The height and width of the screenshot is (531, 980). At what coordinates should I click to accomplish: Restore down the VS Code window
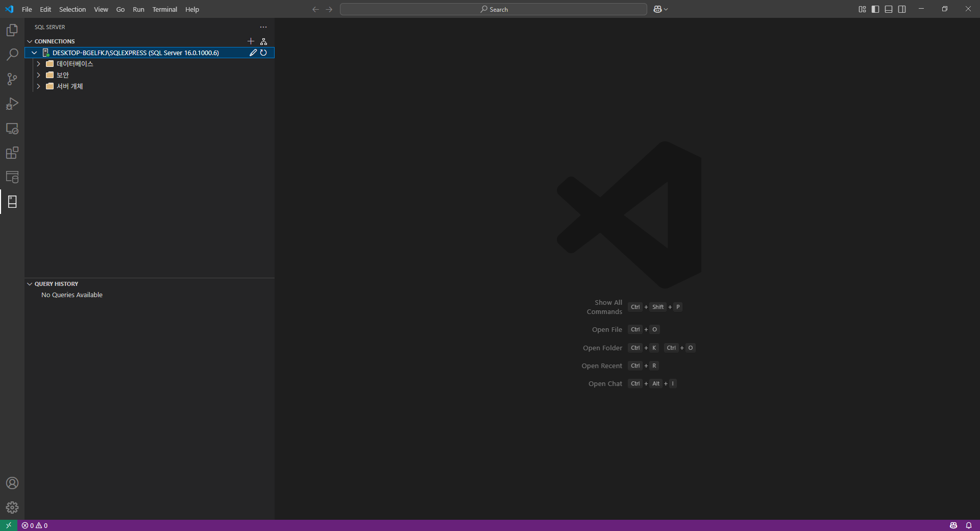coord(945,9)
